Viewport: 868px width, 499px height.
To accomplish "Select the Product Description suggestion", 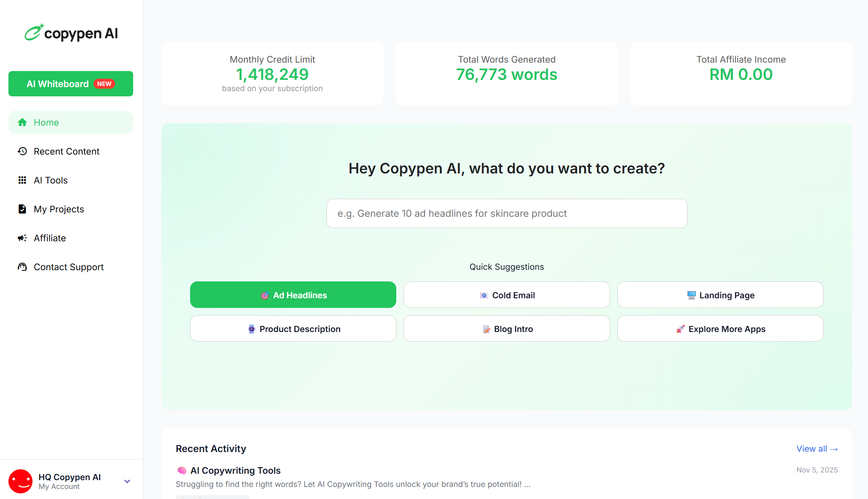I will (293, 329).
